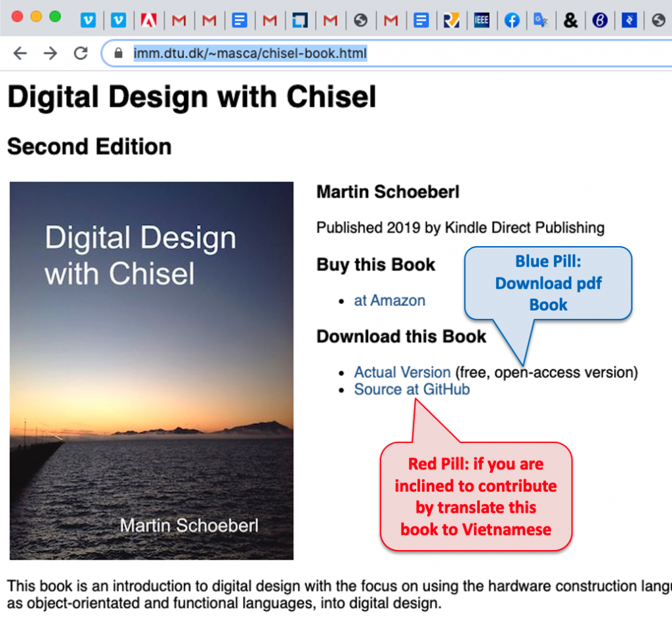672x617 pixels.
Task: Open the "Source at GitHub" link
Action: (x=411, y=389)
